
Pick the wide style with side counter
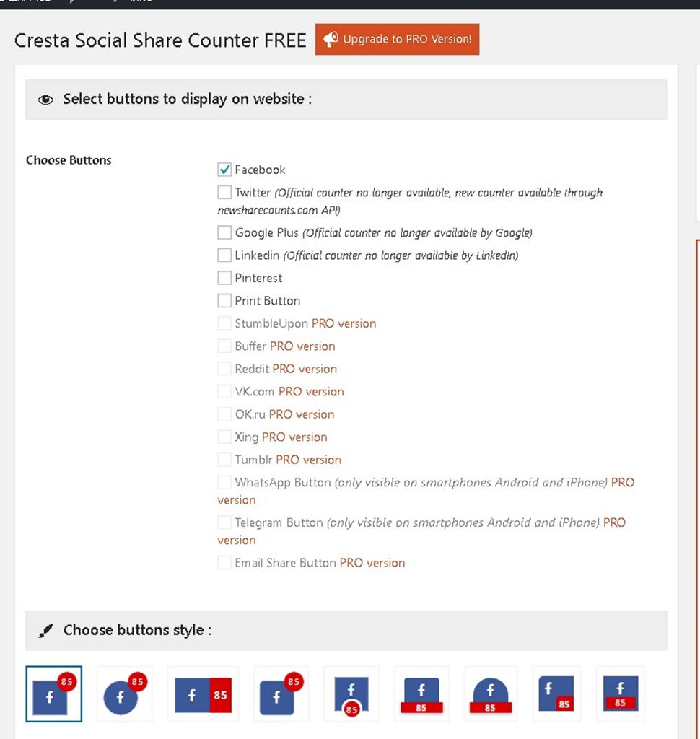(203, 694)
